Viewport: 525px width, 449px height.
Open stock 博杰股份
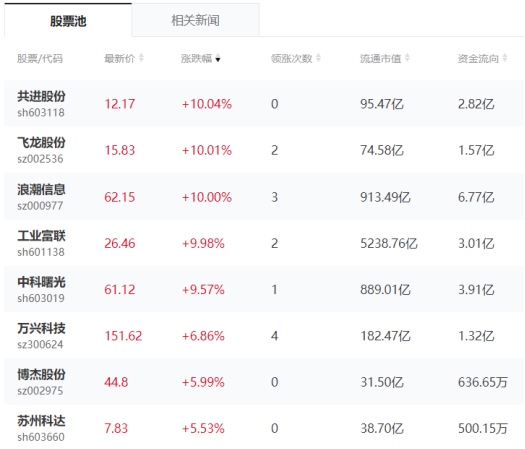coord(41,374)
